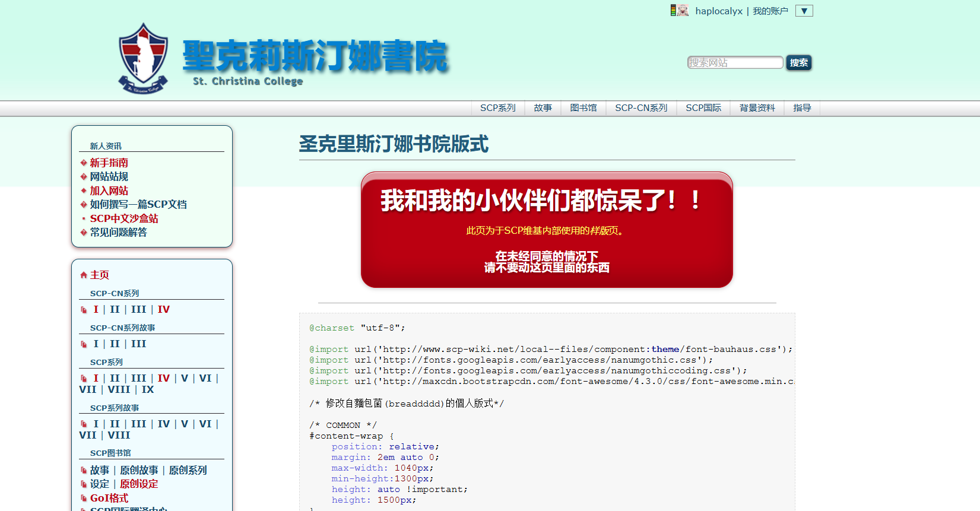Open 原创设定 link
Screen dimensions: 980x511
[139, 484]
